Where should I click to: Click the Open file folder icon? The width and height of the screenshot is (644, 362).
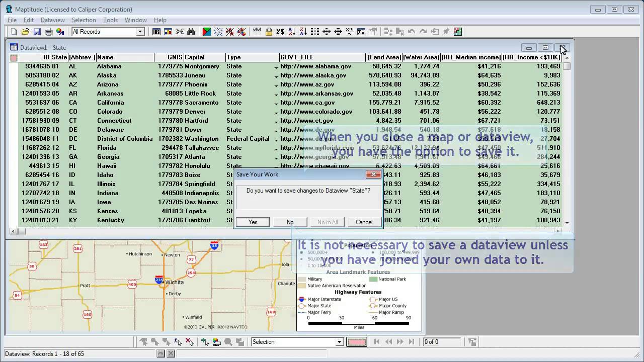[x=26, y=32]
